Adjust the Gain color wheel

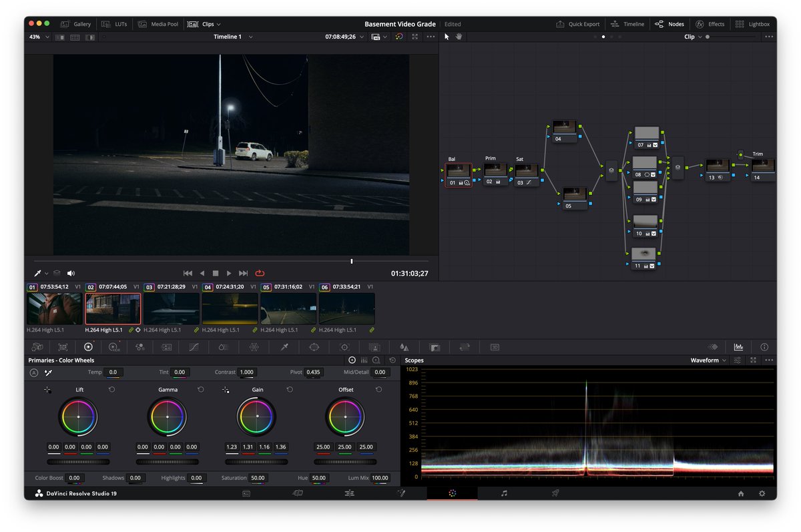click(256, 417)
